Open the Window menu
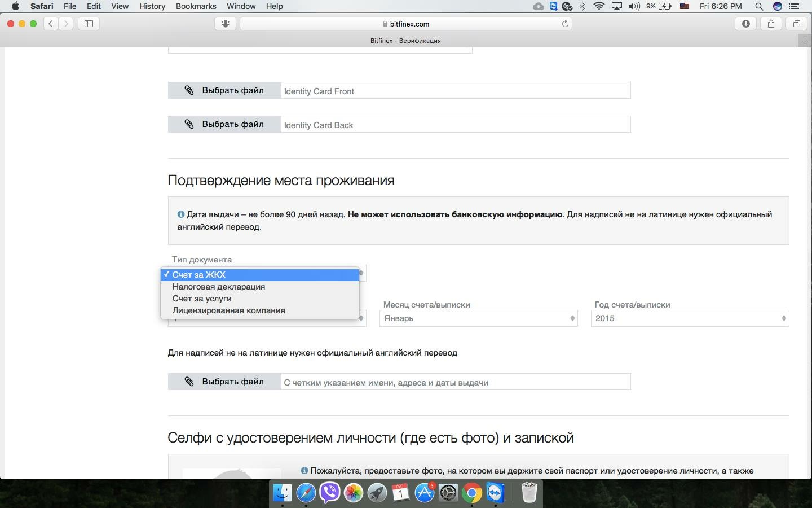The image size is (812, 508). pos(241,6)
